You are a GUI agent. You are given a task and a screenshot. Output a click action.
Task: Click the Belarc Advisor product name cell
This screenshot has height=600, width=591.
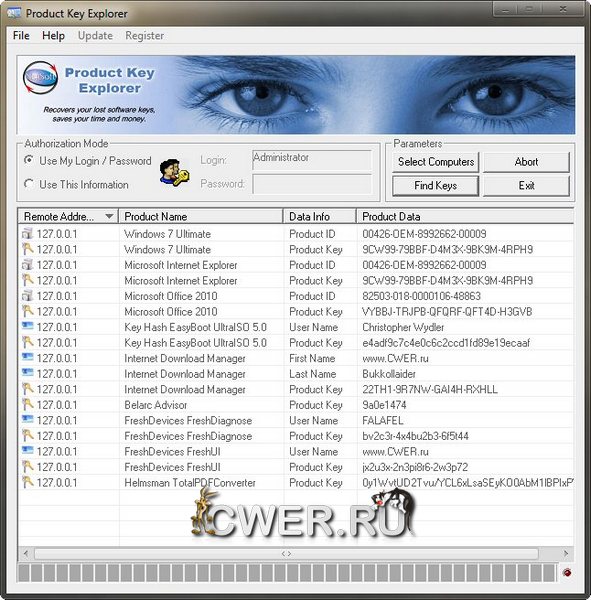[155, 405]
